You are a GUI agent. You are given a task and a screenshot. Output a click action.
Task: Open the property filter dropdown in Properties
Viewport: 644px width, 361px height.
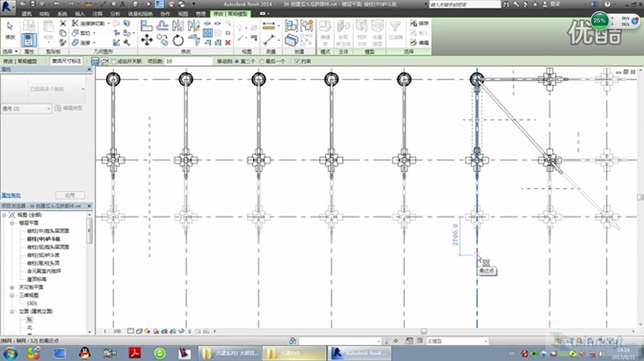[x=26, y=108]
